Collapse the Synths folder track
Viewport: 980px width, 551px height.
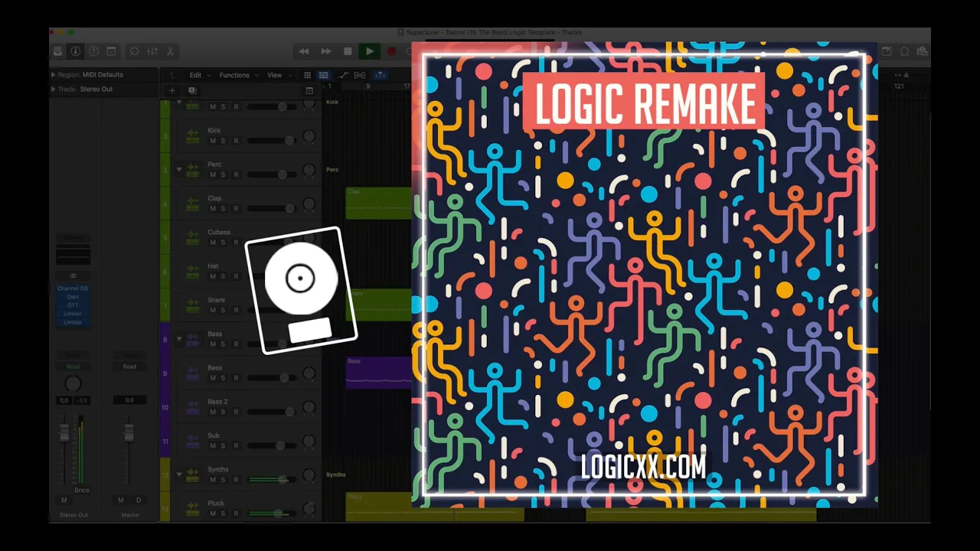(x=179, y=474)
